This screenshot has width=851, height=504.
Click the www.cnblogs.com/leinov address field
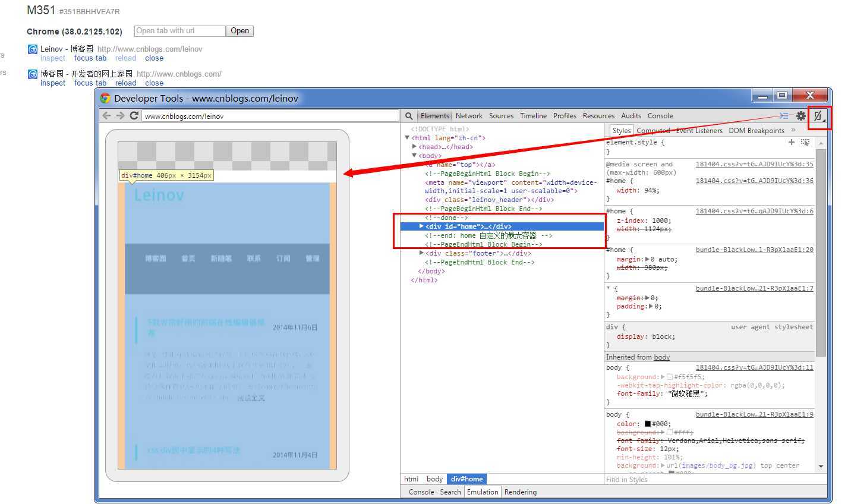click(x=270, y=116)
